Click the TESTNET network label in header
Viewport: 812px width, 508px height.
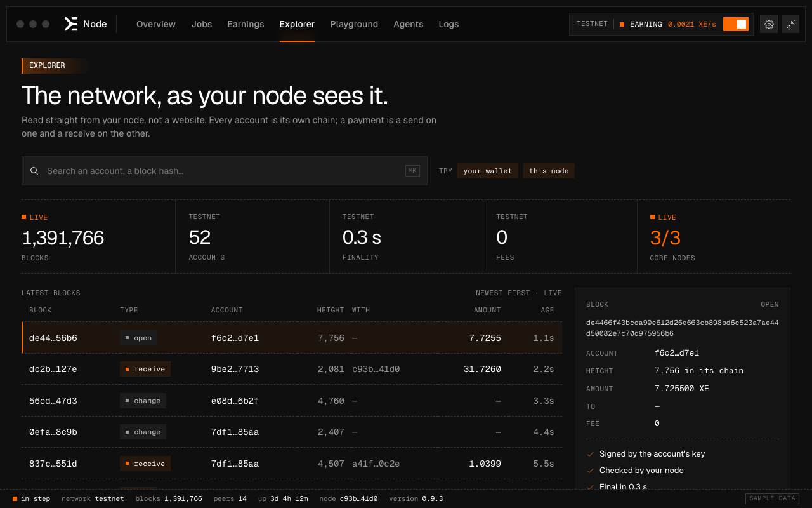(592, 24)
